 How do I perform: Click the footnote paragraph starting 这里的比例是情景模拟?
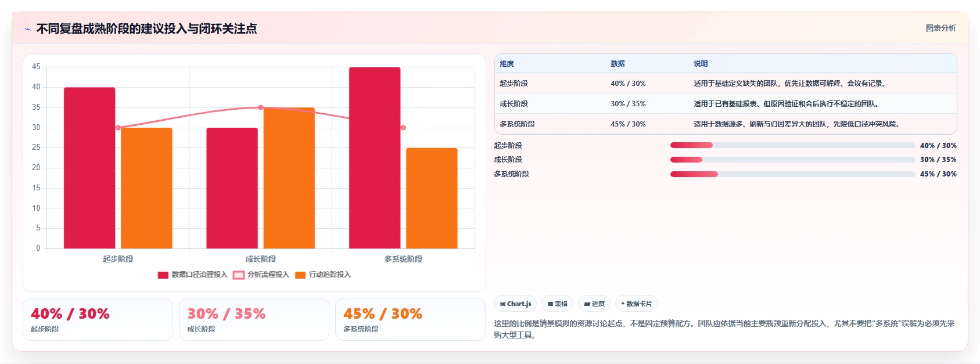click(724, 329)
